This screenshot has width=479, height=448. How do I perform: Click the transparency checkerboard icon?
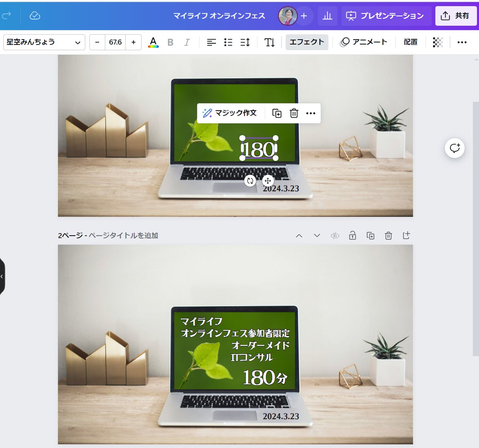coord(438,42)
